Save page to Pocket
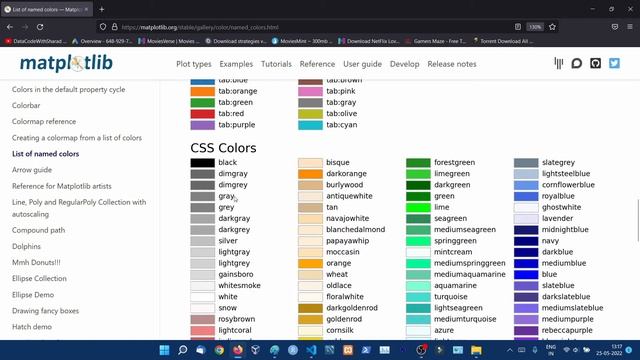640x360 pixels. click(x=615, y=27)
